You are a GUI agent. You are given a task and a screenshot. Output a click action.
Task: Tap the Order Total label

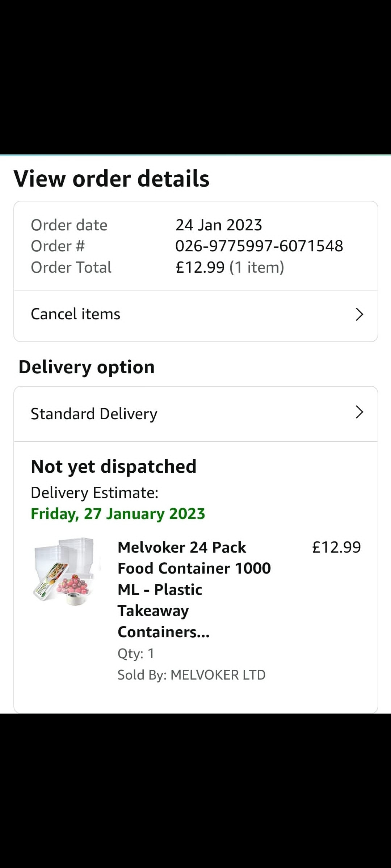(71, 268)
